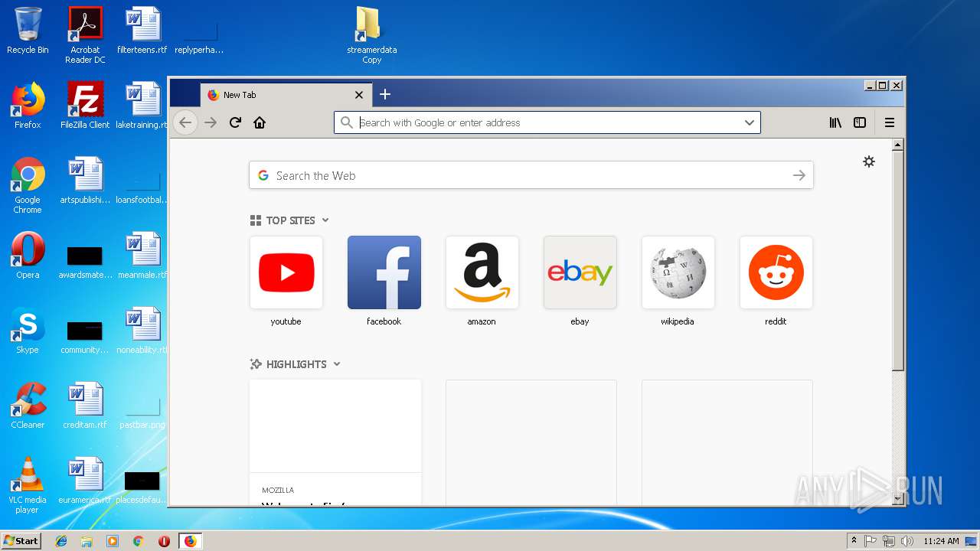Click the 11:24 AM taskbar clock
Screen dimensions: 980x551
click(941, 541)
